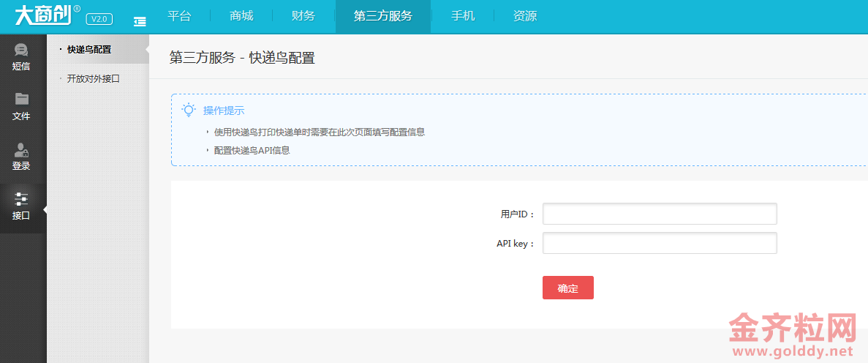Image resolution: width=868 pixels, height=363 pixels.
Task: Click the 第三方服务 - 快递鸟配置 page title
Action: click(243, 59)
